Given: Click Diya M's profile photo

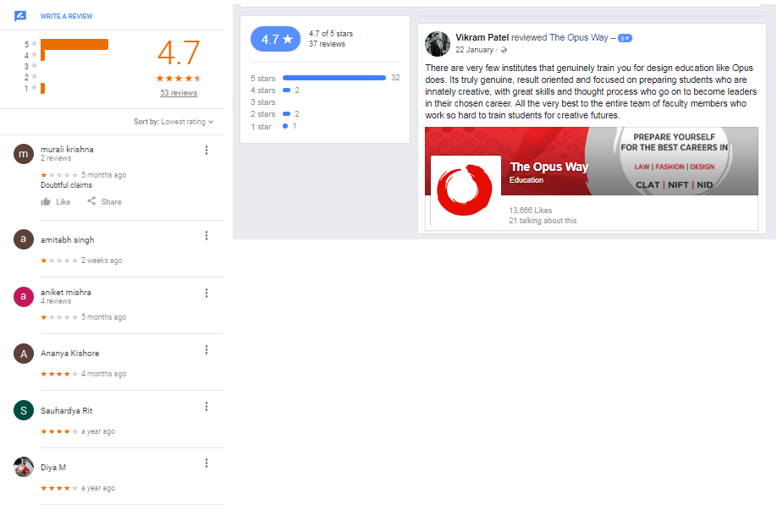Looking at the screenshot, I should 24,467.
